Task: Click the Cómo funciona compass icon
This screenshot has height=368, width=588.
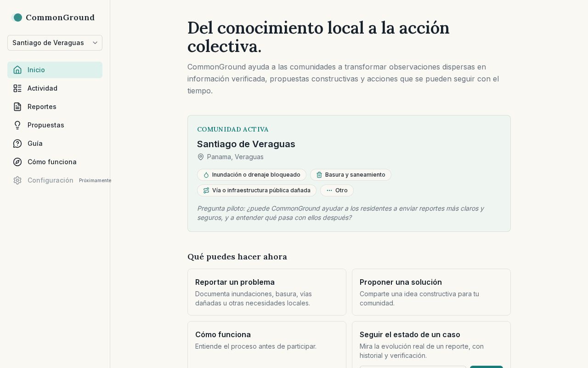Action: [17, 162]
